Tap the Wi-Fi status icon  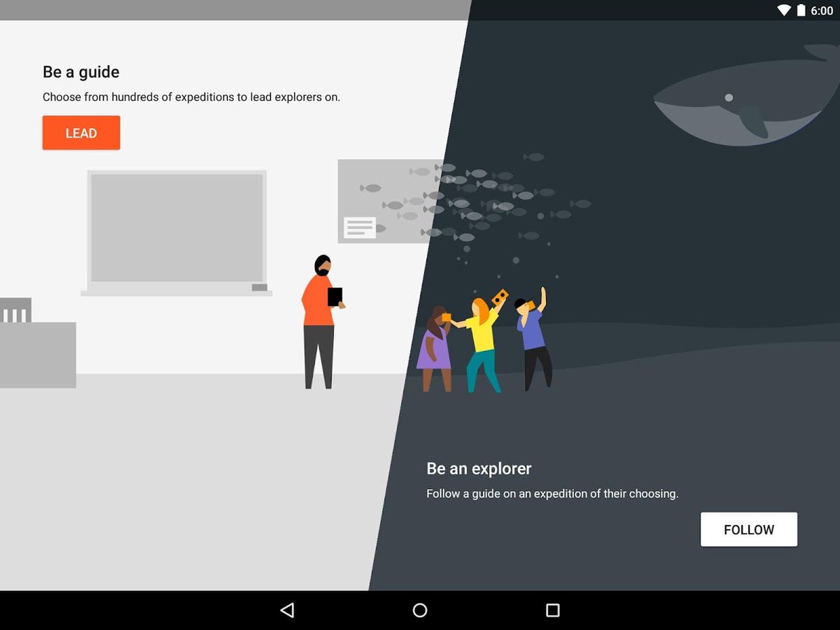pyautogui.click(x=784, y=10)
